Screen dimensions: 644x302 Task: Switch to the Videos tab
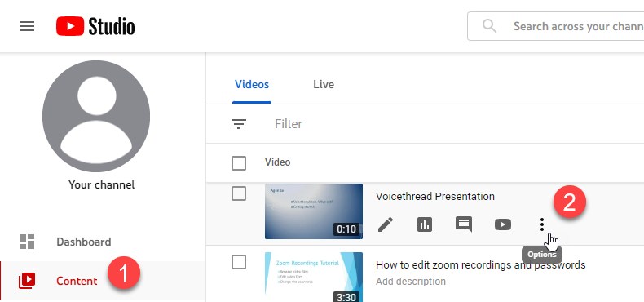tap(252, 85)
